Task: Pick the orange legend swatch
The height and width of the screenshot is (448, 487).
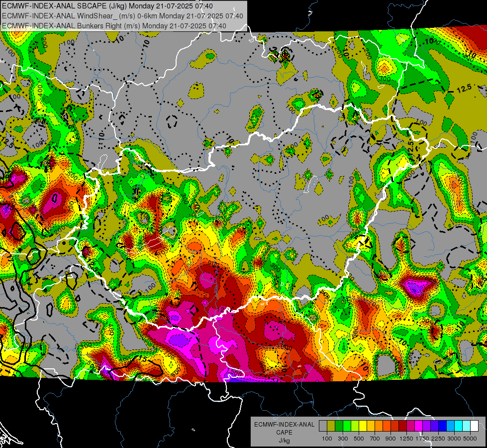Action: 379,426
